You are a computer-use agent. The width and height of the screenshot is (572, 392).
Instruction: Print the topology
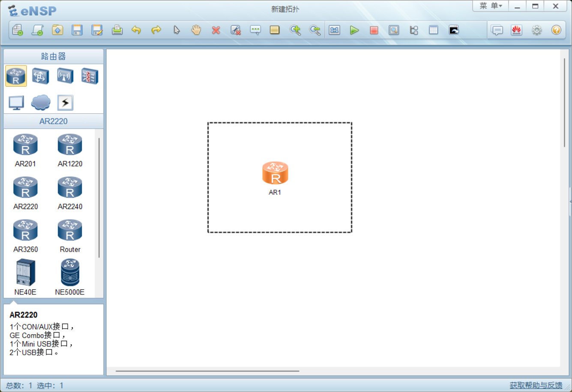pyautogui.click(x=117, y=30)
